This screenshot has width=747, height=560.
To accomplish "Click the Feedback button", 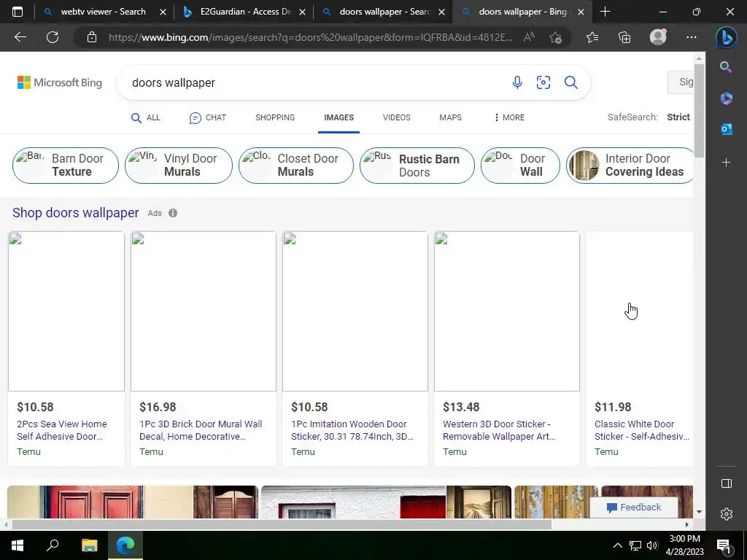I will [x=634, y=507].
